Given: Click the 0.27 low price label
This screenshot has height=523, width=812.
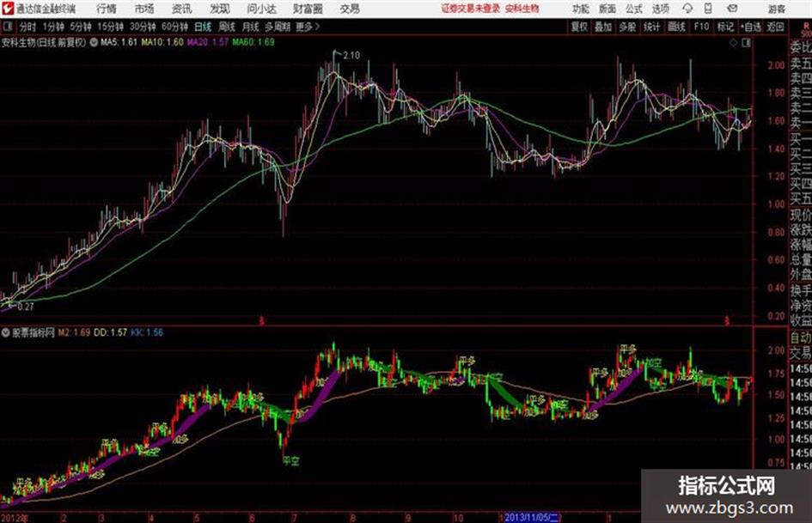Looking at the screenshot, I should tap(26, 307).
